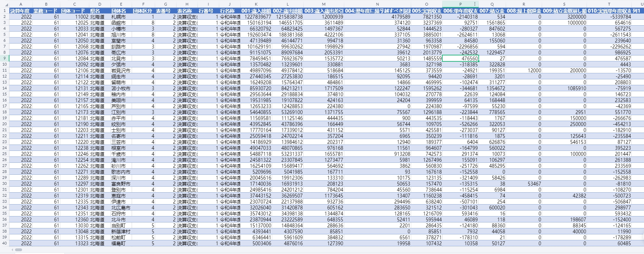
Task: Click the 行名称 header cell
Action: pos(230,11)
